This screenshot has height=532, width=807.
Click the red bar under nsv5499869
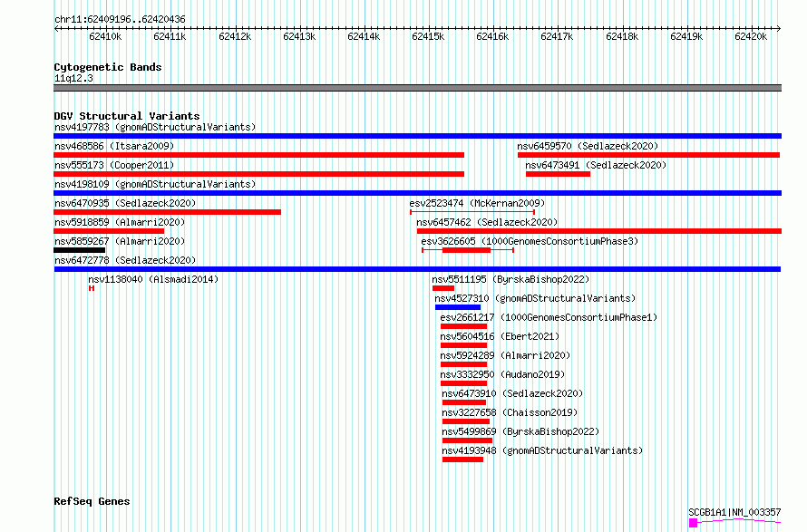pos(467,440)
